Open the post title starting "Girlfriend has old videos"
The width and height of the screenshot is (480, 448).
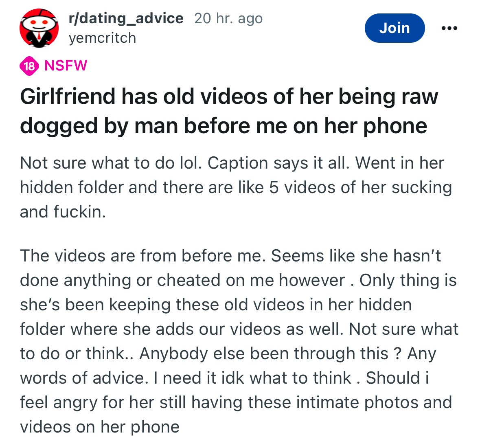[229, 97]
